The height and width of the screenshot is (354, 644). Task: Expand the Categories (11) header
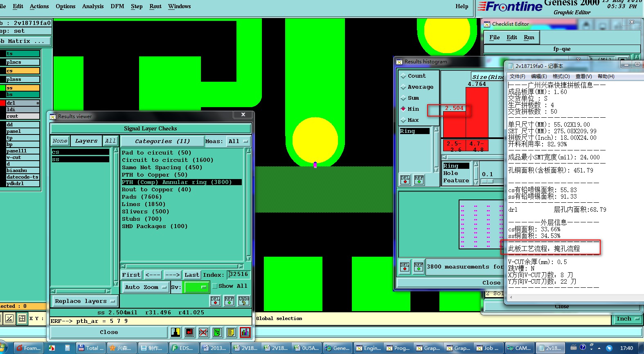(162, 141)
